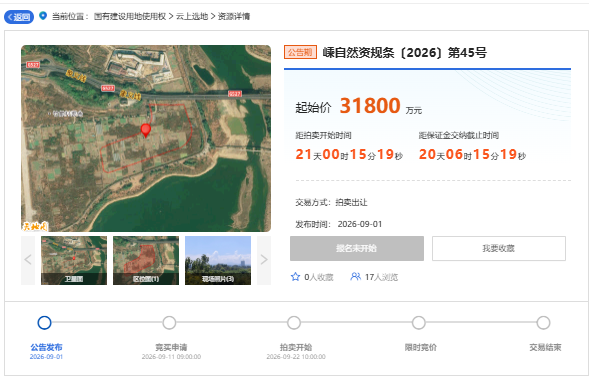Screen dimensions: 589x381
Task: Select 距保证金交纳截止时间 label
Action: (x=459, y=135)
